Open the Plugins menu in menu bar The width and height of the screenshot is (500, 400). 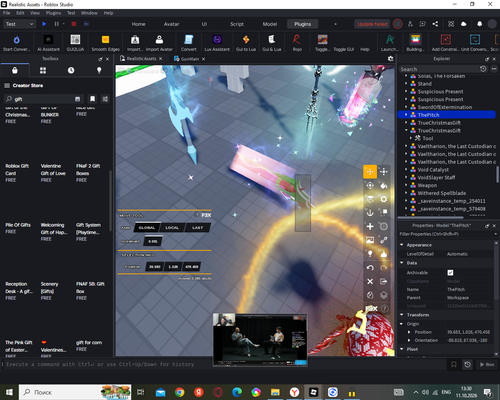coord(53,13)
